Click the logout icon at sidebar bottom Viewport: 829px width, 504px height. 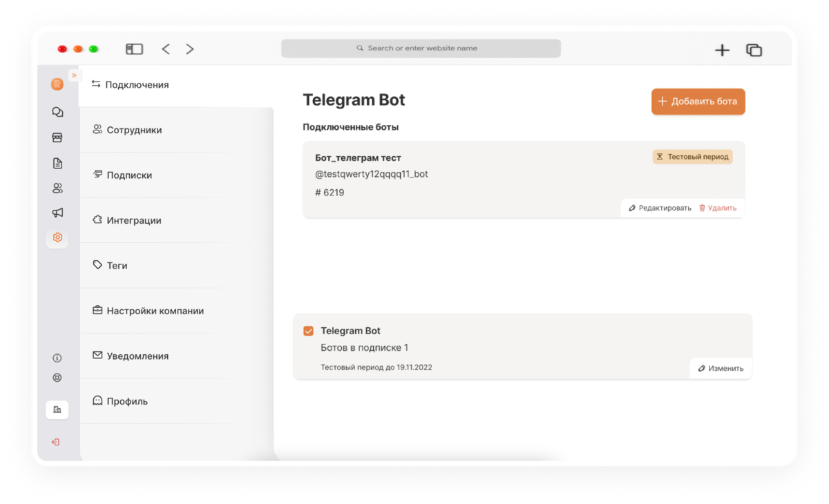click(x=56, y=442)
